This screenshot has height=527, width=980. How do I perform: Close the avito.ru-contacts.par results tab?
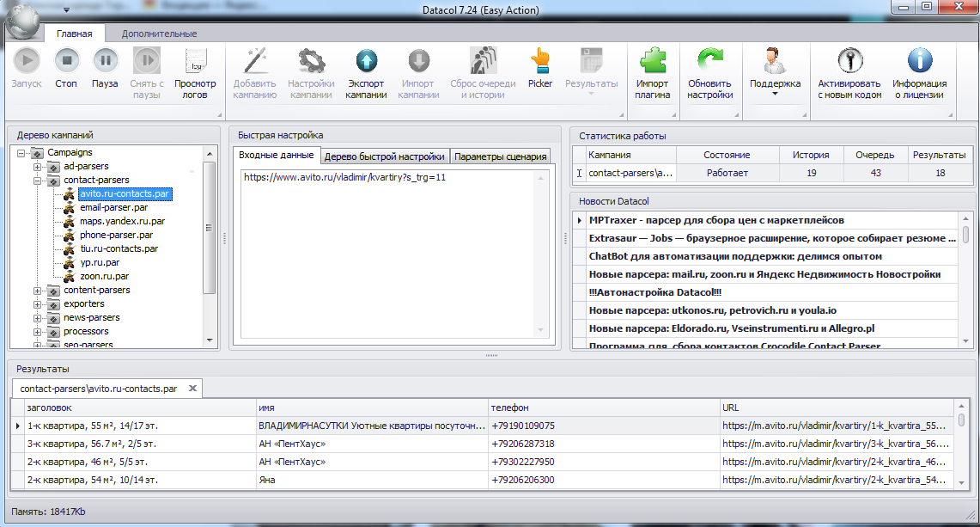[192, 388]
